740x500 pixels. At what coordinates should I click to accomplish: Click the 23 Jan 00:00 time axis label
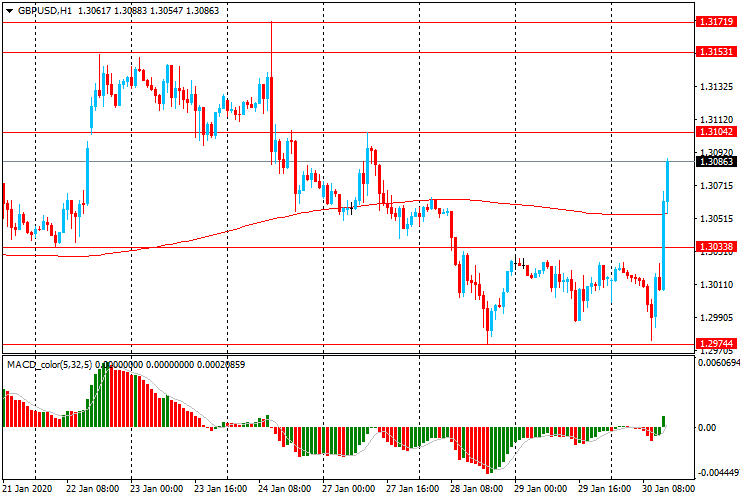(x=157, y=488)
